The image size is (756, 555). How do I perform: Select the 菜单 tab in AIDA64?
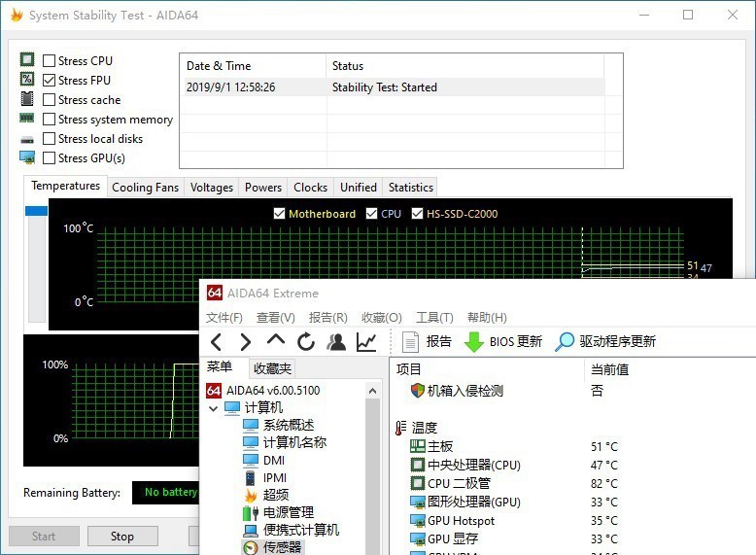[220, 367]
